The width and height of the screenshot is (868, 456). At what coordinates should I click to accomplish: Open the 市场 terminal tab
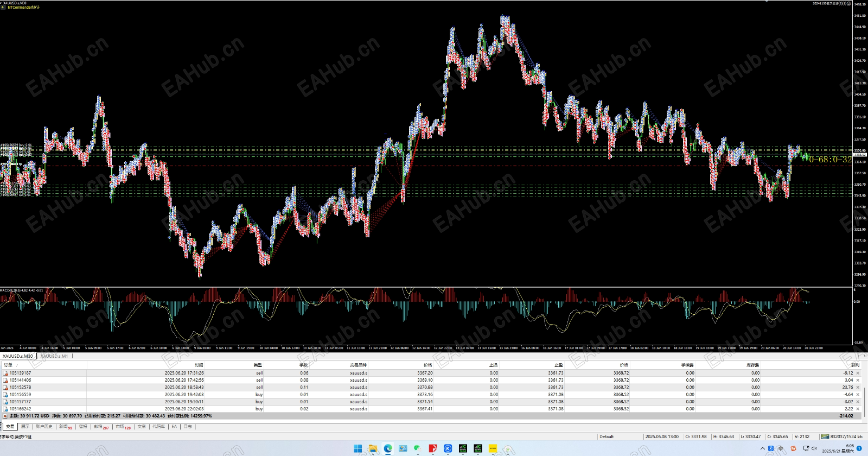click(123, 427)
